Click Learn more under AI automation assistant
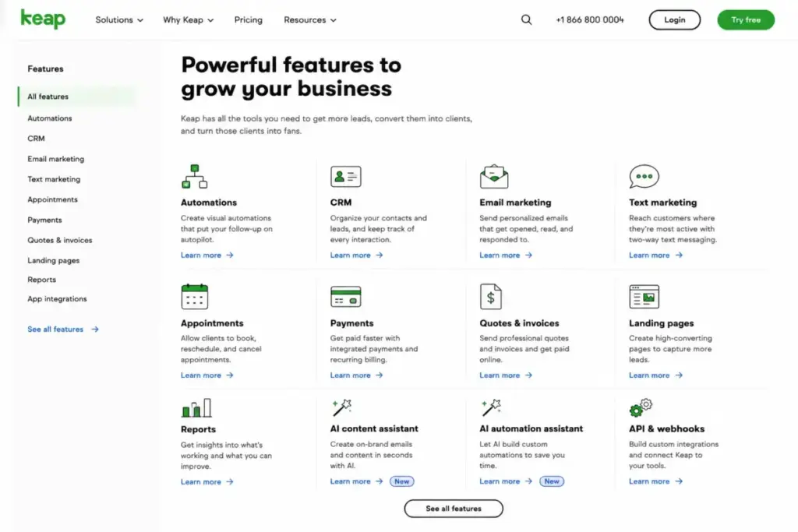The image size is (798, 532). [x=500, y=481]
